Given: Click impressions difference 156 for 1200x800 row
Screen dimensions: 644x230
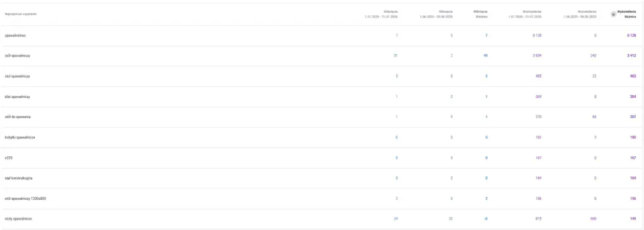Looking at the screenshot, I should (x=633, y=198).
